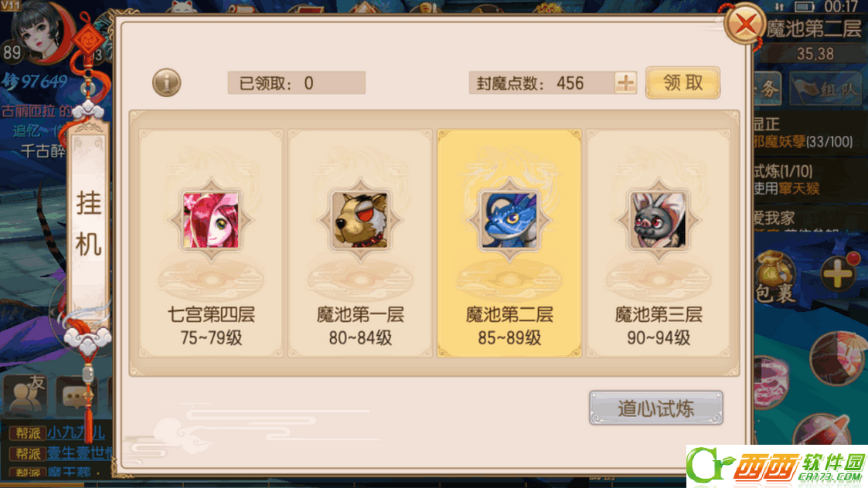The height and width of the screenshot is (488, 868).
Task: Open the 包裹 bag icon
Action: pyautogui.click(x=775, y=276)
